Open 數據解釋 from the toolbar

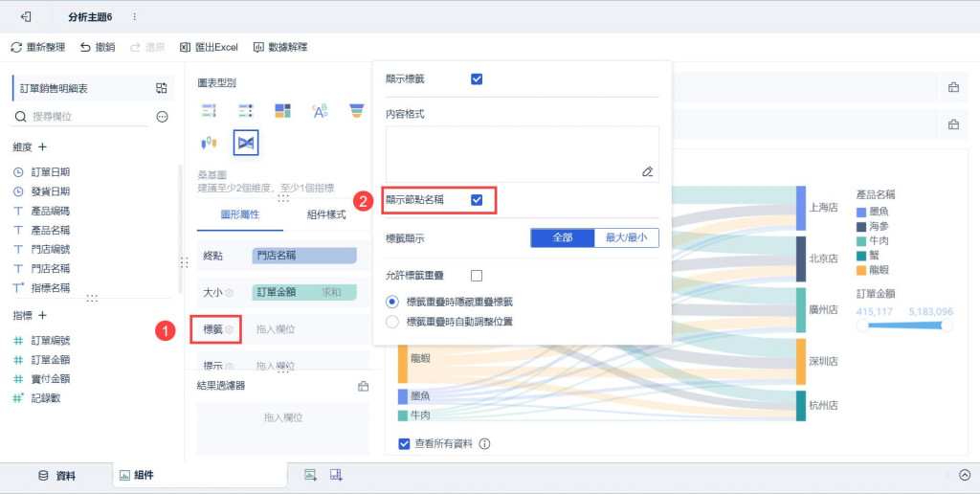[x=280, y=47]
